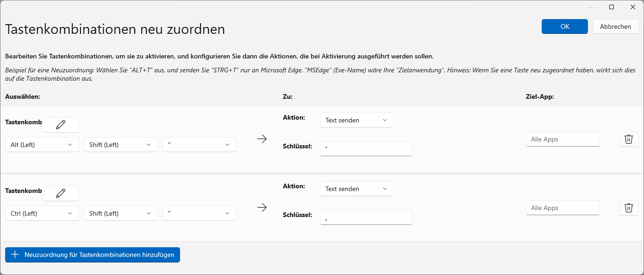Open first row quote key dropdown

(199, 145)
